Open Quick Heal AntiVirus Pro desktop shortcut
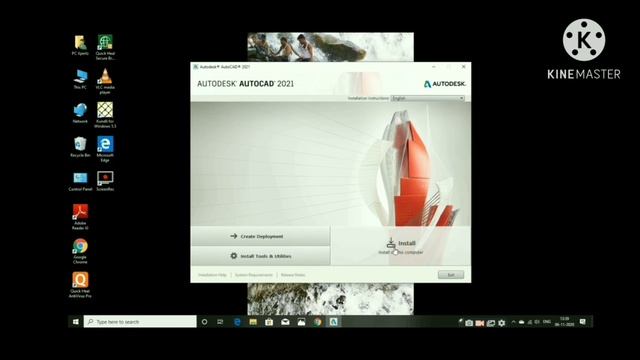This screenshot has width=640, height=360. tap(80, 285)
